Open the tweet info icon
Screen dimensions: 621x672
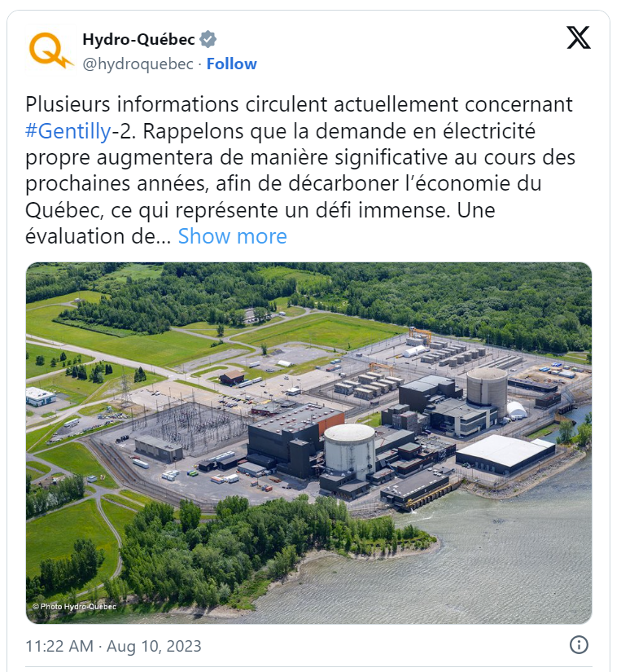(x=579, y=645)
